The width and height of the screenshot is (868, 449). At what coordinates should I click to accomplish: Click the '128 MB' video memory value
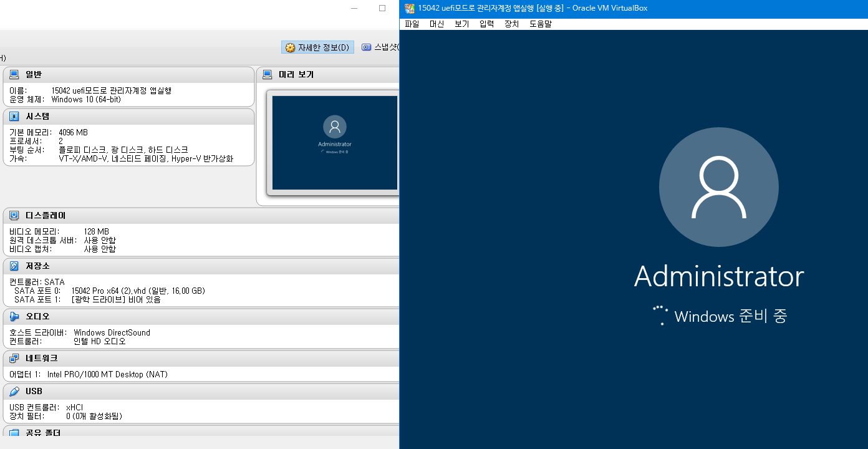pyautogui.click(x=97, y=231)
